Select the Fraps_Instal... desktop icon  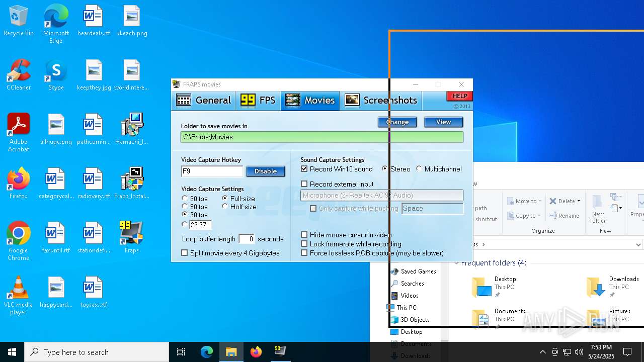click(132, 184)
